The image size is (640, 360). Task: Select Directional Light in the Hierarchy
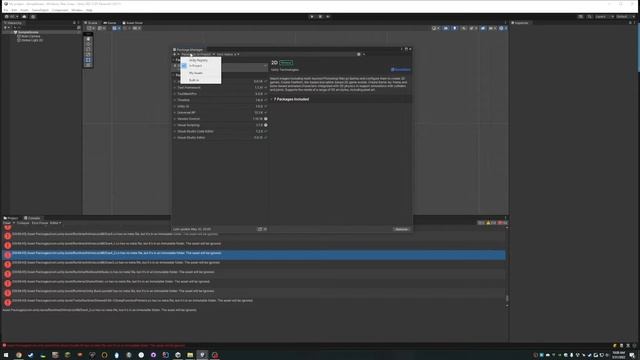point(32,40)
